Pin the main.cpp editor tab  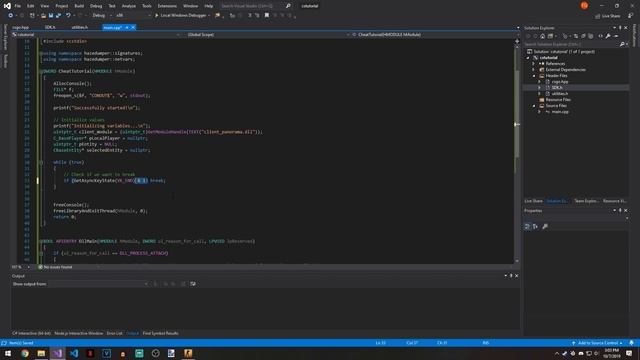(x=127, y=27)
